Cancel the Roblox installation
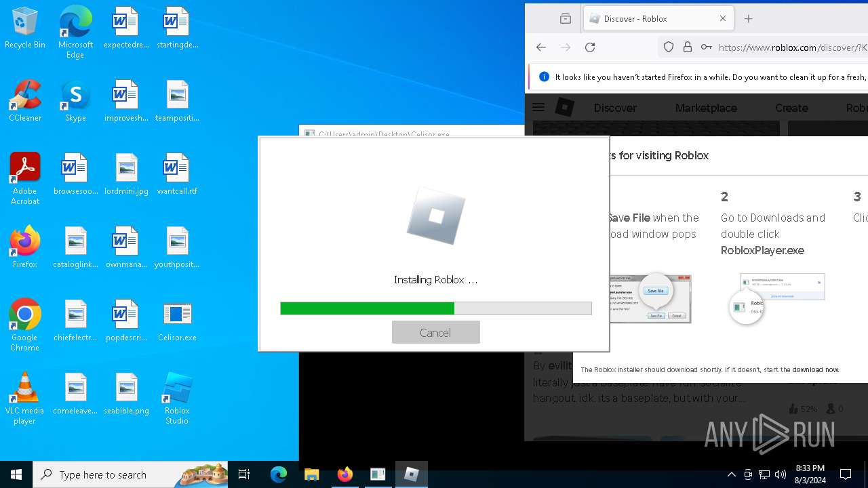 click(435, 332)
